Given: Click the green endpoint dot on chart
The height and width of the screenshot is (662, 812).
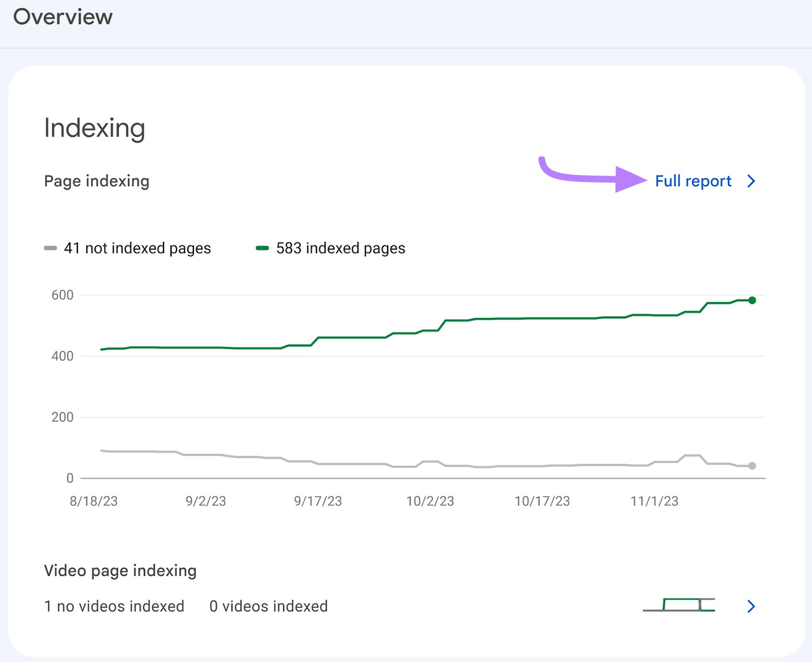Looking at the screenshot, I should click(x=752, y=300).
